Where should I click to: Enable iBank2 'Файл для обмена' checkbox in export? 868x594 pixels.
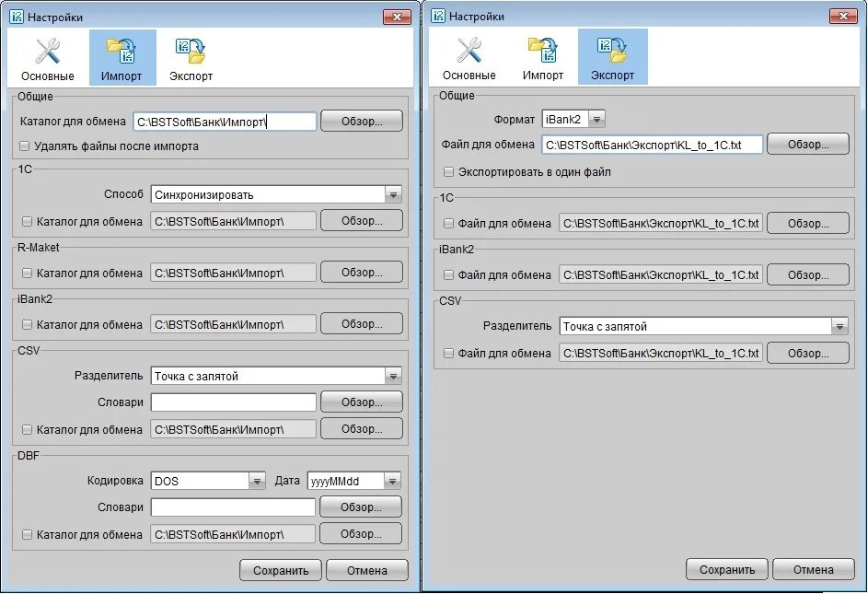(448, 274)
